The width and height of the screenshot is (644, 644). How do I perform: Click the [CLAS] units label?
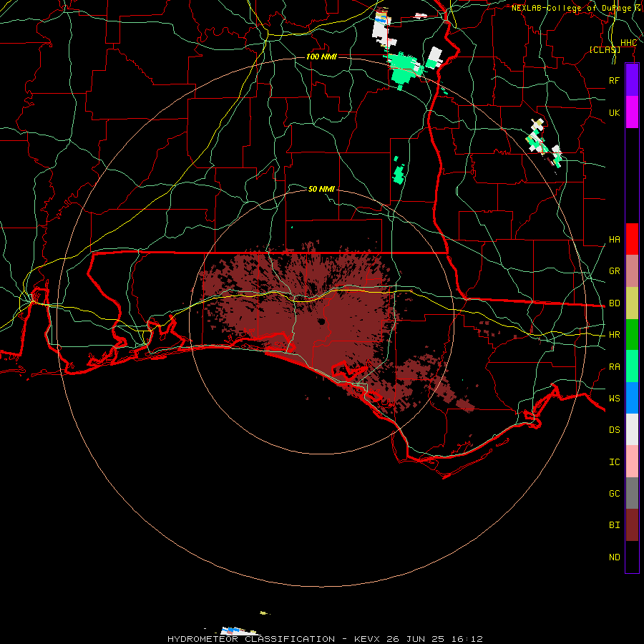(605, 50)
